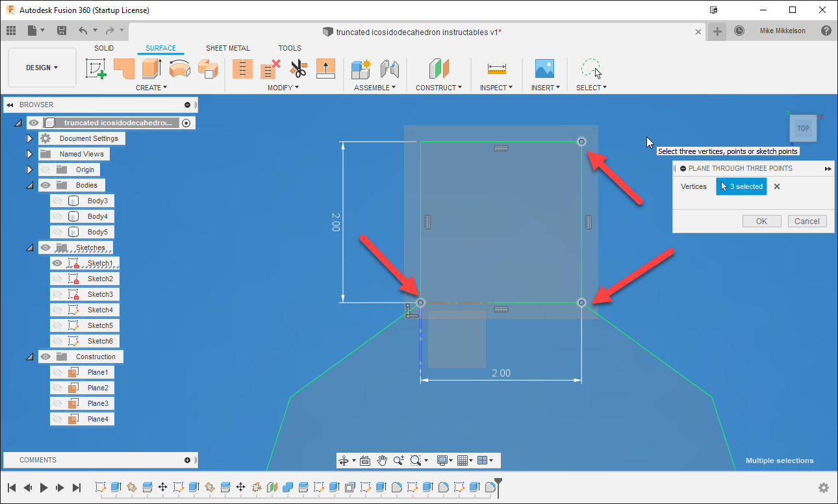Viewport: 838px width, 504px height.
Task: Select the Create Sketch tool
Action: (95, 69)
